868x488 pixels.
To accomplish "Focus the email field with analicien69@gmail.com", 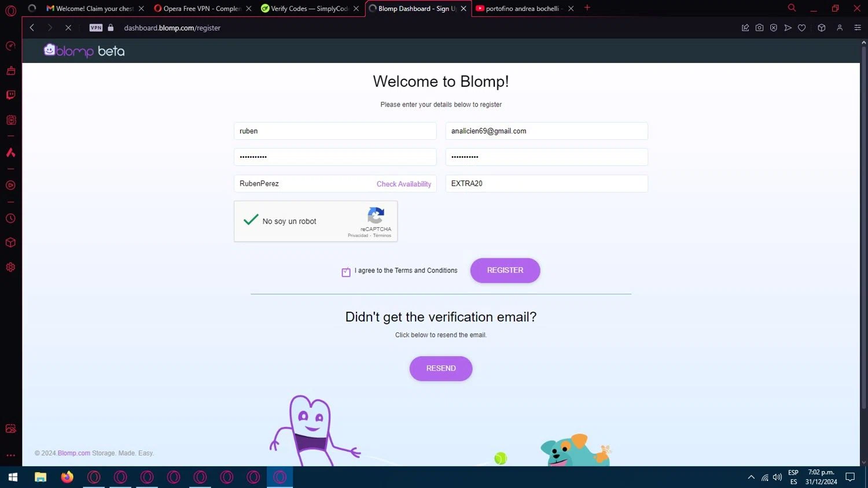I will (x=546, y=131).
